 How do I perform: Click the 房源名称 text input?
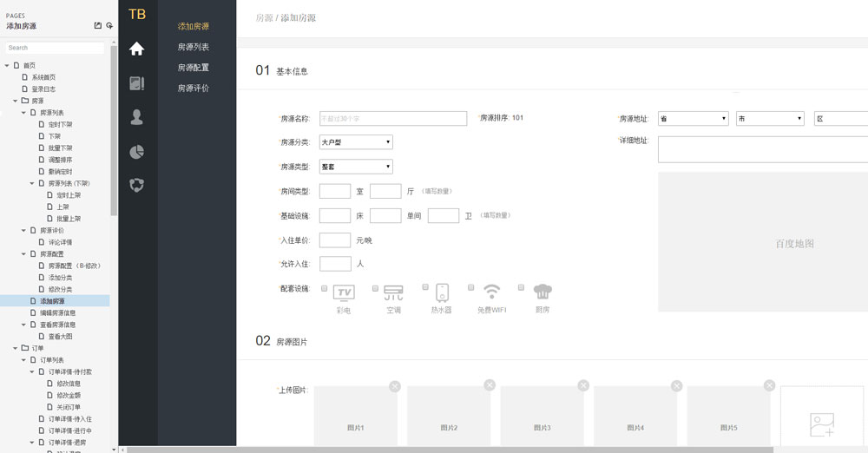pos(393,119)
